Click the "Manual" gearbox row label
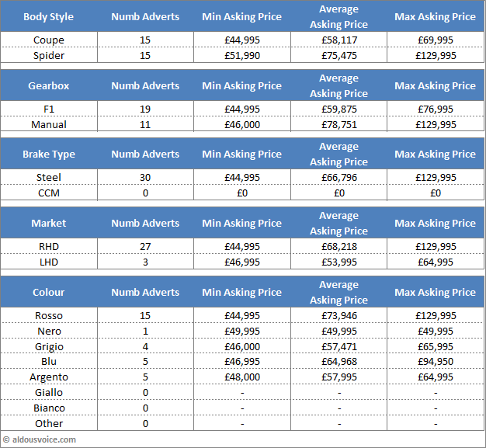 49,125
